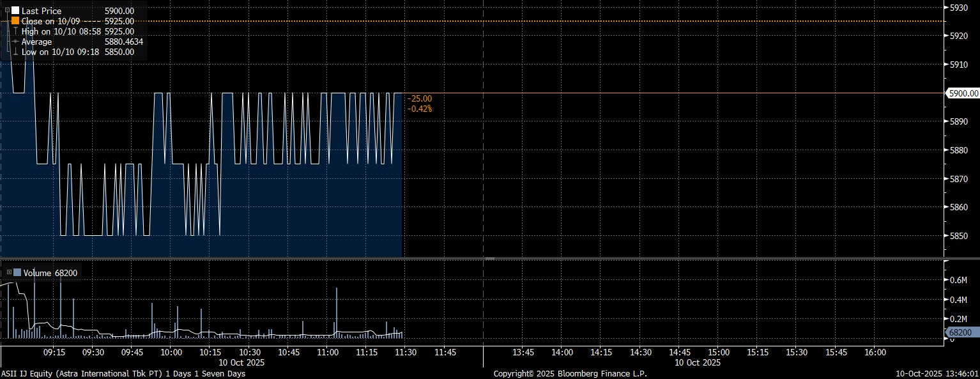Select the Low marker icon in legend
The image size is (980, 379).
click(15, 52)
